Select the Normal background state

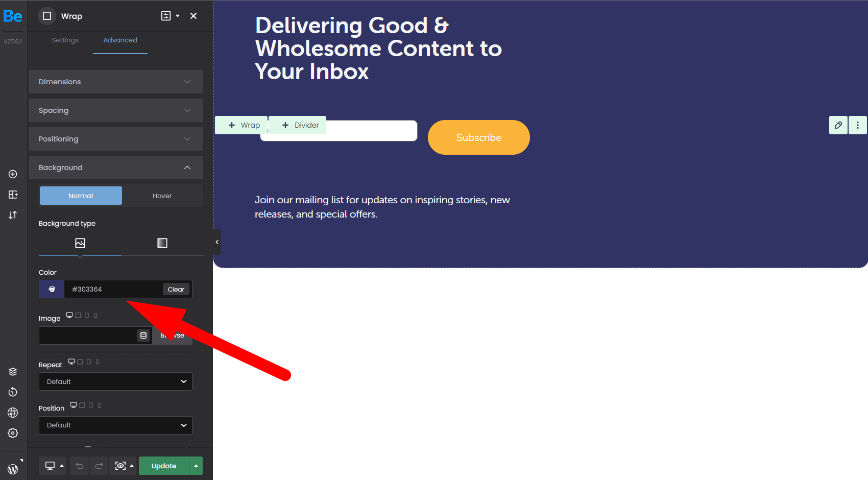coord(81,196)
